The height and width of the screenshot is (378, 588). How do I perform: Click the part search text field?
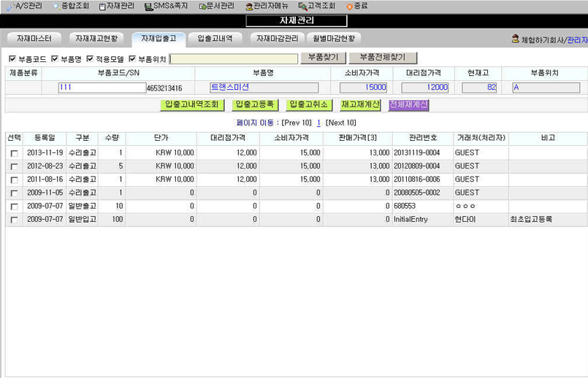234,58
